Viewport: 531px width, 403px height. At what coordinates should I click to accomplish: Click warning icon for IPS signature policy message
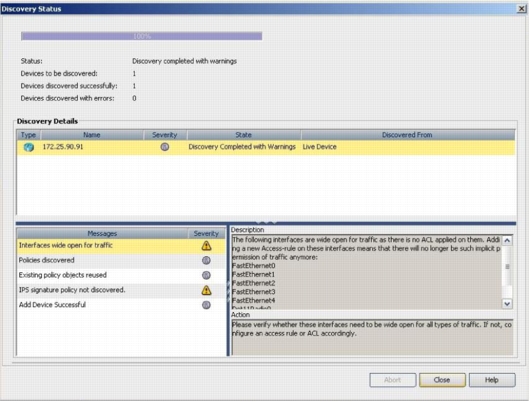point(206,291)
